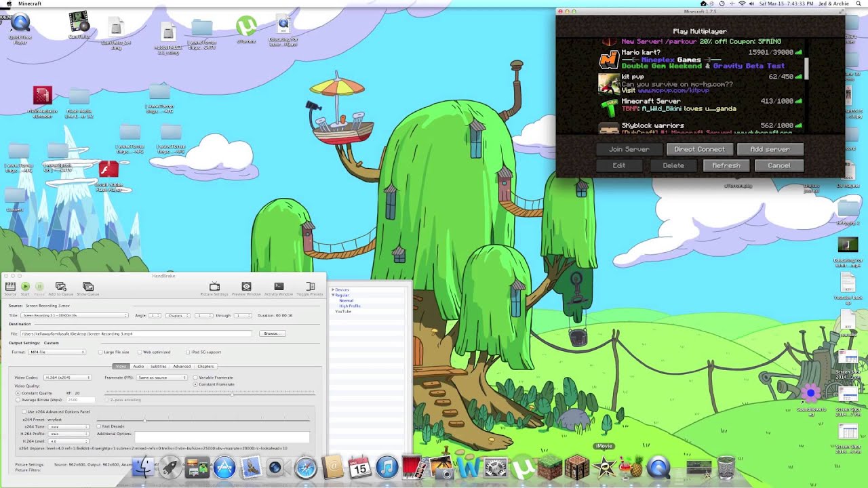
Task: Open iTunes from the Dock
Action: coord(387,467)
